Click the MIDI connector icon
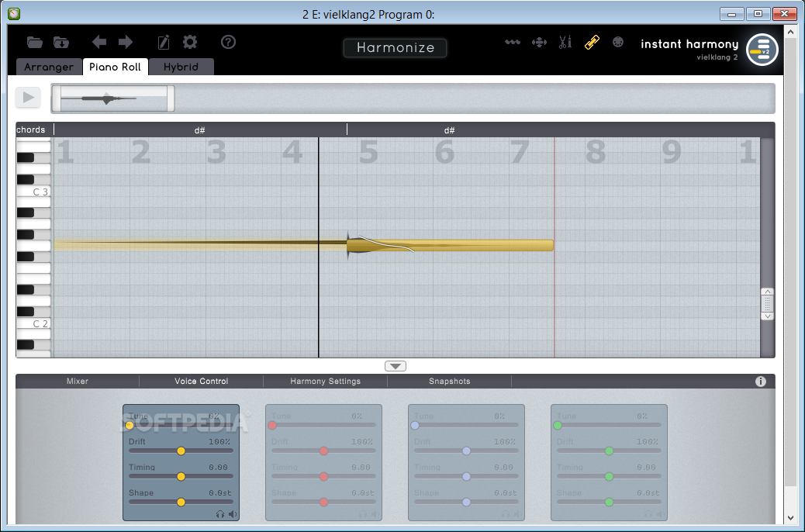The image size is (805, 532). click(x=618, y=42)
